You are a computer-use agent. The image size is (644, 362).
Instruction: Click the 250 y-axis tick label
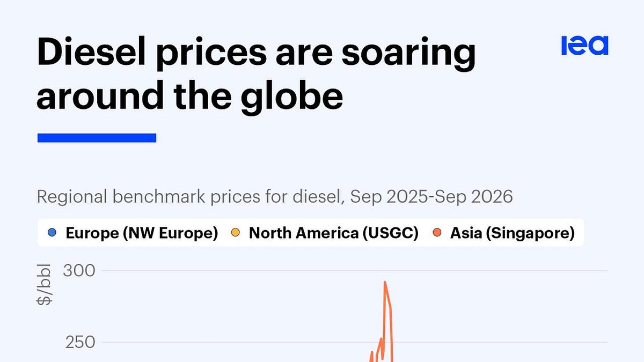click(x=79, y=342)
